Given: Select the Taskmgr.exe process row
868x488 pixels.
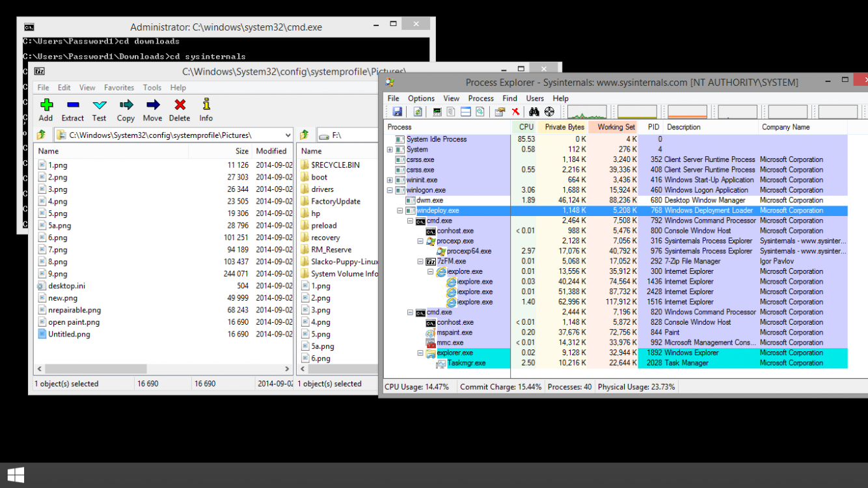Looking at the screenshot, I should 616,363.
